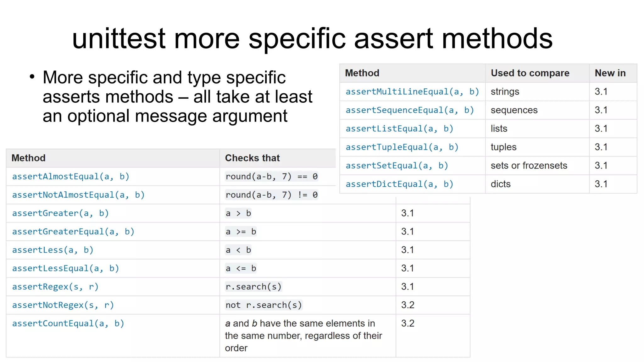Open assertSequenceEqual(a, b) link
The image size is (644, 362).
[x=410, y=110]
